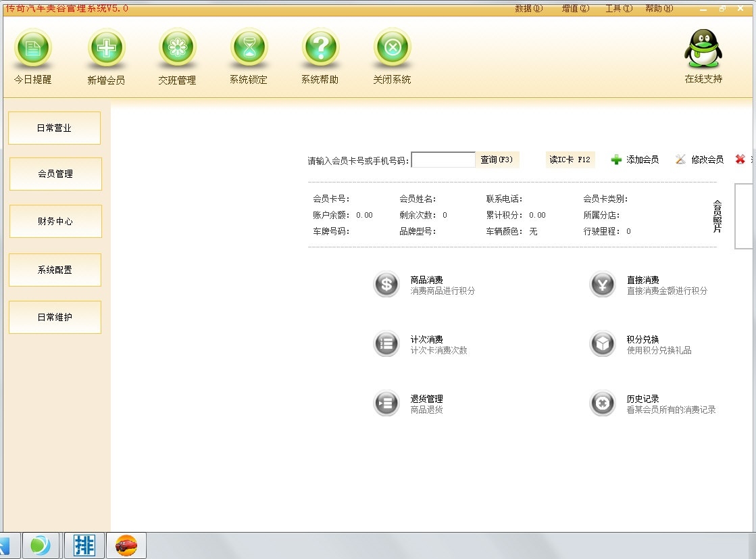Click the 新增会员 plus icon
Viewport: 756px width, 559px height.
coord(106,49)
